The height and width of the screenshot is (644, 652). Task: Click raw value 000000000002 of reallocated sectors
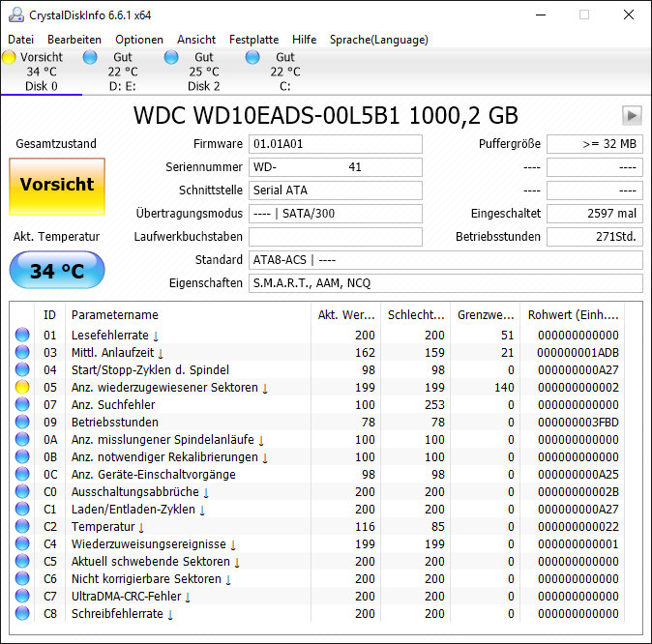(578, 388)
